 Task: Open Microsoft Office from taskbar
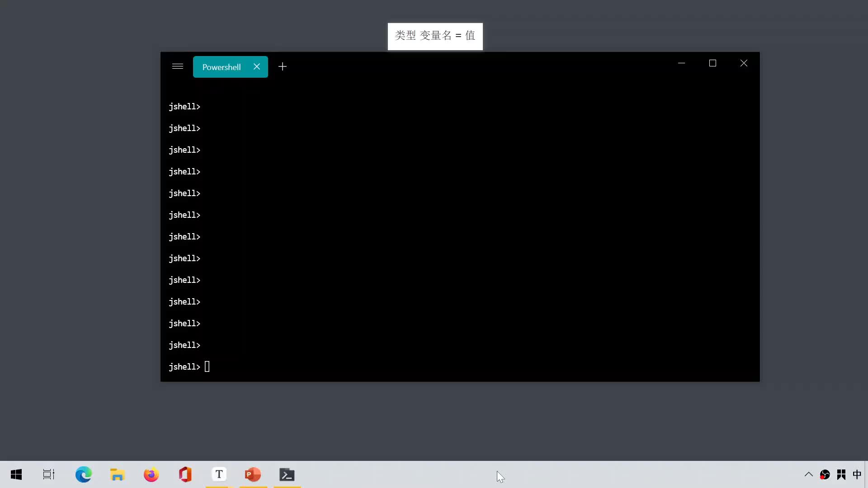185,474
